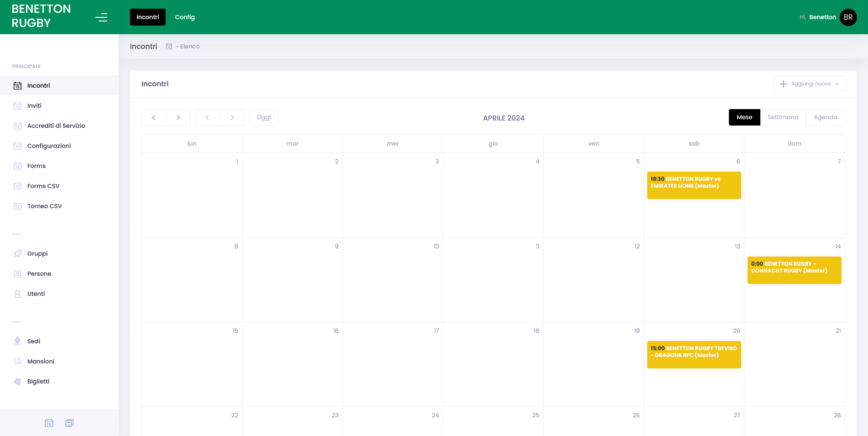The height and width of the screenshot is (436, 868).
Task: Switch calendar to Agenda view
Action: click(825, 117)
